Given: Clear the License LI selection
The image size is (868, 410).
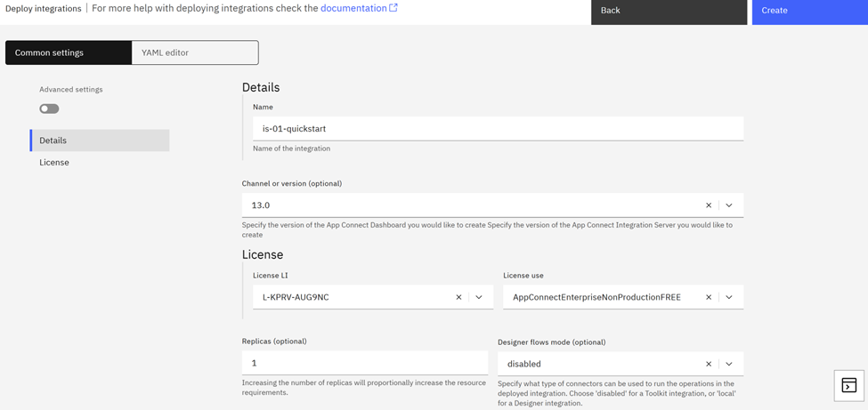Looking at the screenshot, I should point(458,297).
